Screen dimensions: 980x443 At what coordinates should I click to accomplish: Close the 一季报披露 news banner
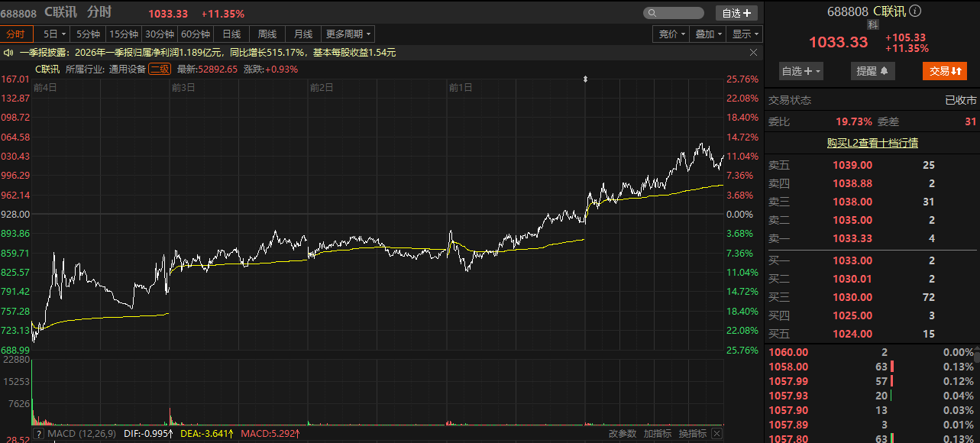(x=753, y=53)
